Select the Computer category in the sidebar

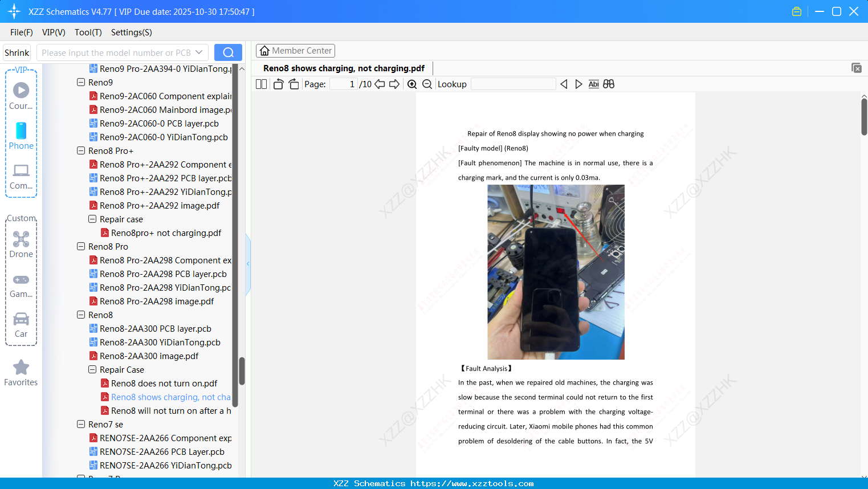[x=21, y=176]
